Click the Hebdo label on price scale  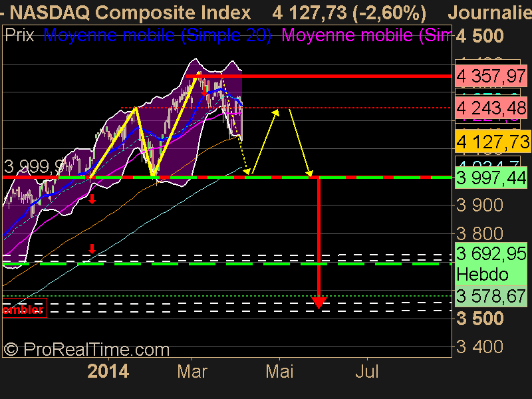pyautogui.click(x=483, y=274)
